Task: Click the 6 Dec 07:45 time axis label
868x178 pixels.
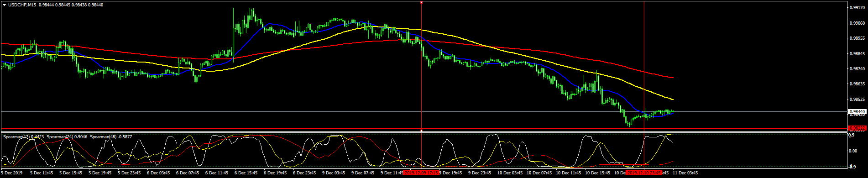Action: click(x=188, y=173)
